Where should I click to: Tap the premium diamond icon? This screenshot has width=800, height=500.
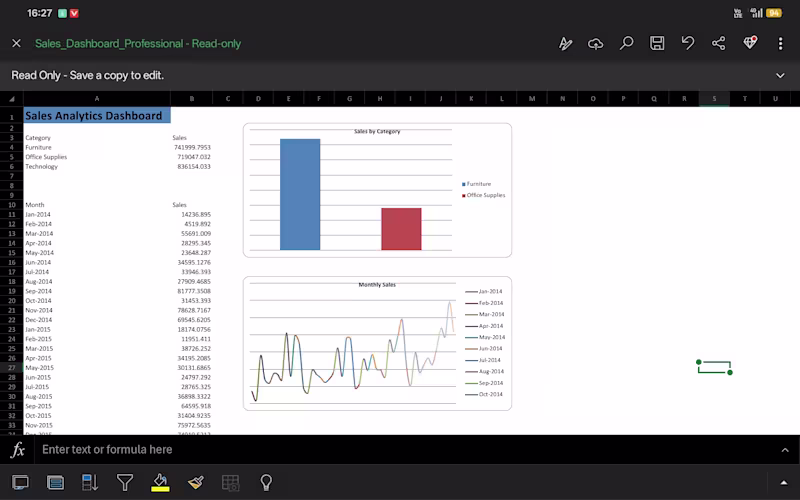pyautogui.click(x=749, y=43)
